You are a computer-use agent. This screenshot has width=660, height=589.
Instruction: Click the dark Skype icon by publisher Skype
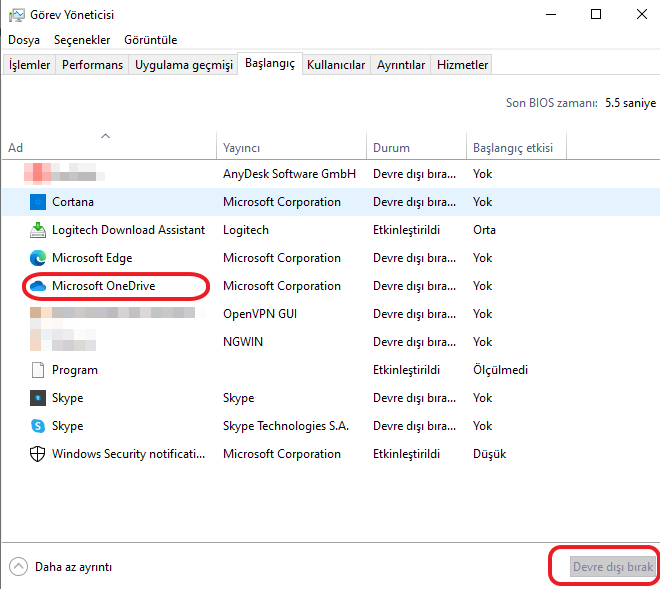point(38,398)
